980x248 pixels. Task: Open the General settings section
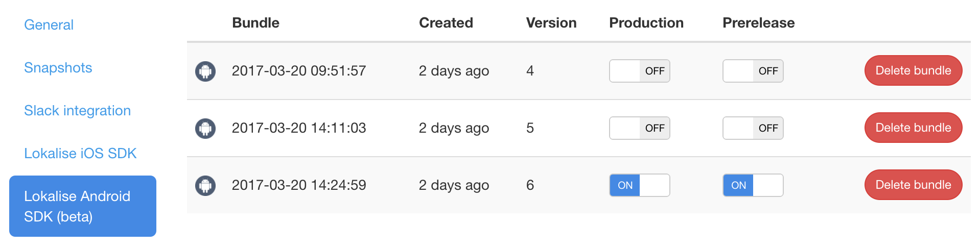[x=49, y=24]
